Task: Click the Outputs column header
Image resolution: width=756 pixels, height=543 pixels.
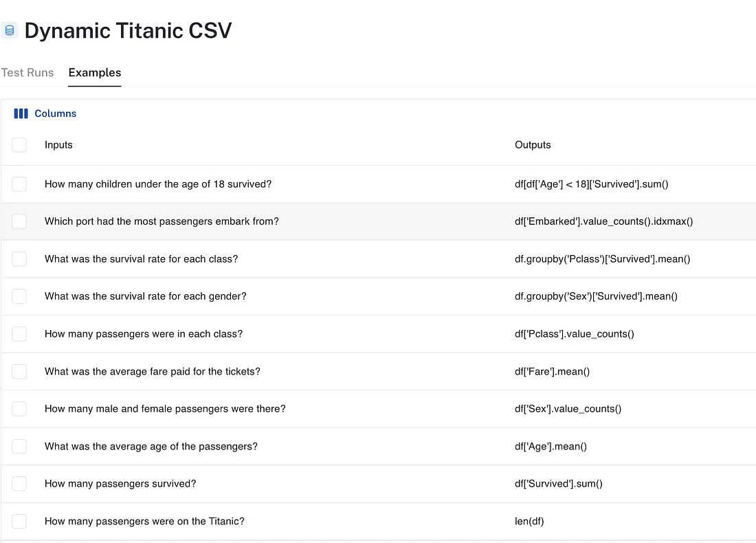Action: point(533,144)
